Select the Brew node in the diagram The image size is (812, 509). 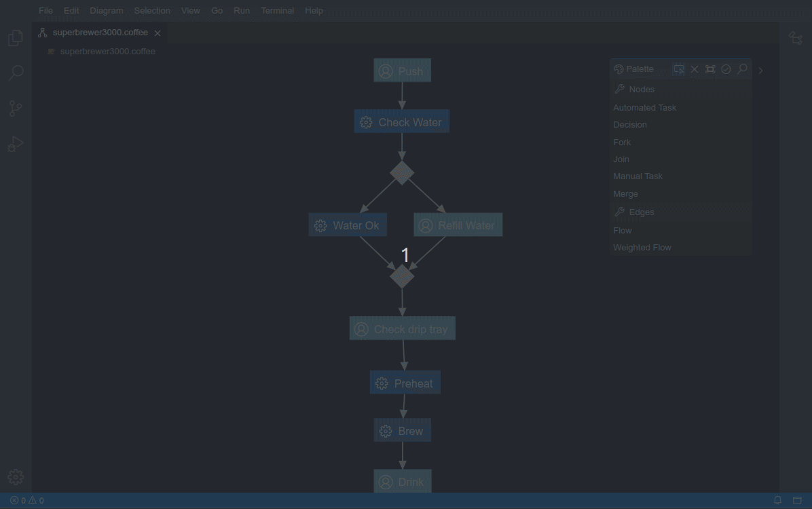click(402, 430)
